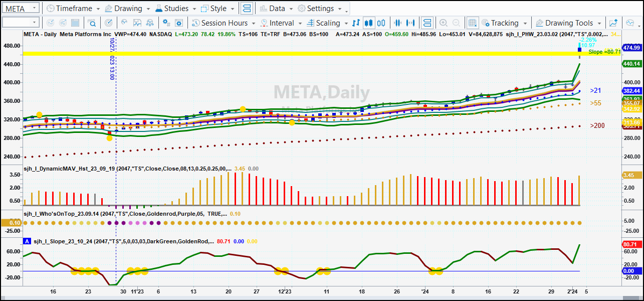Viewport: 644px width, 301px height.
Task: Click the small wave line chart icon
Action: coord(124,23)
